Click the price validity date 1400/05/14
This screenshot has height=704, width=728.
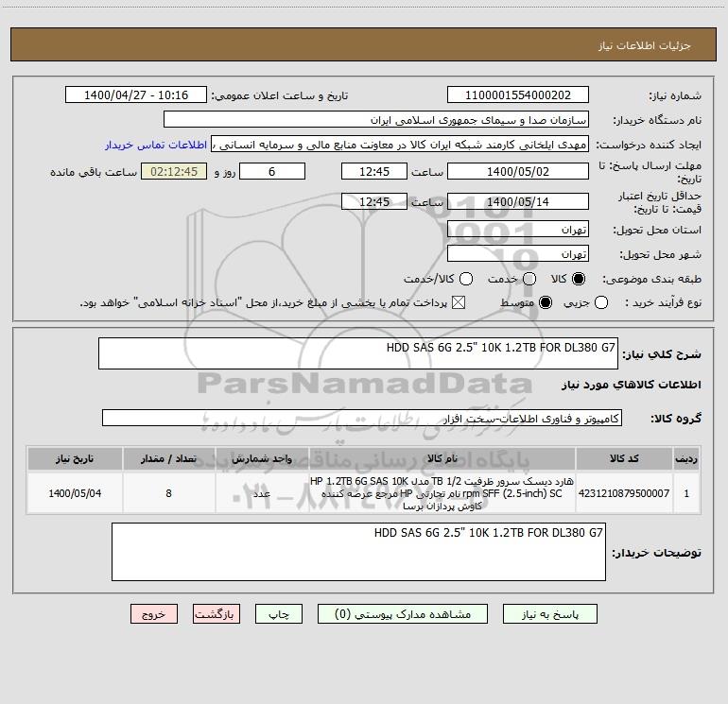(x=518, y=201)
